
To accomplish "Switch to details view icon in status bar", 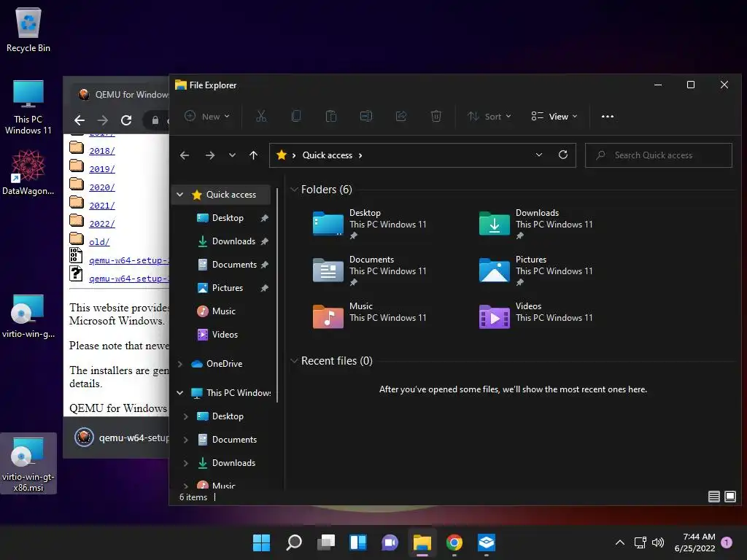I will pos(713,497).
